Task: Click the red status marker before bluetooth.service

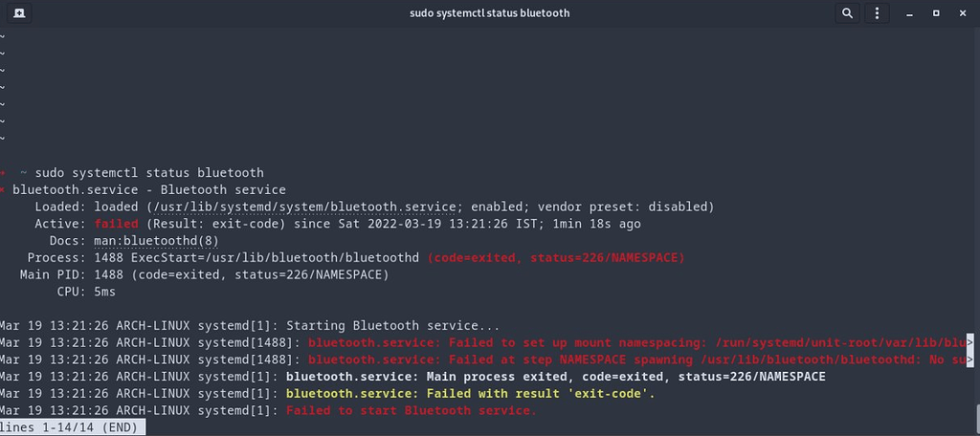Action: tap(3, 190)
